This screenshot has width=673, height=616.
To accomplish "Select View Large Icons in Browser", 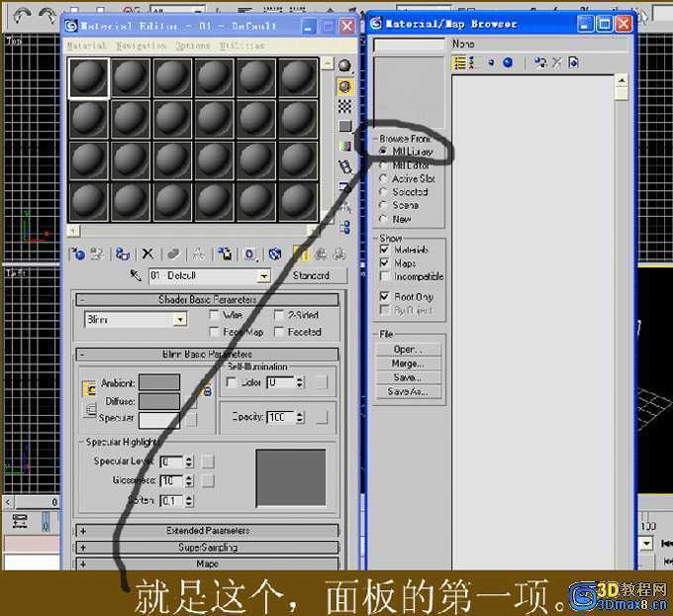I will 508,62.
